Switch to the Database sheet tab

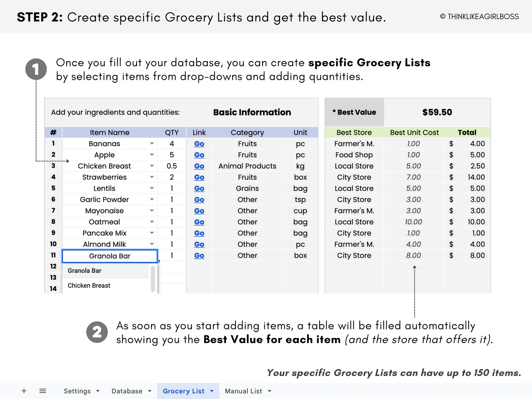click(127, 391)
